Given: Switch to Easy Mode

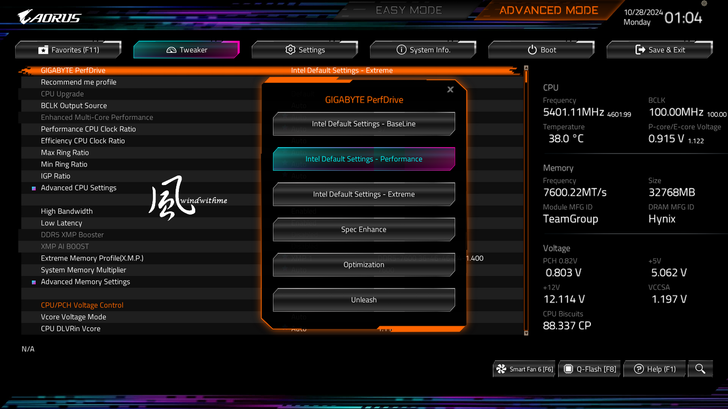Looking at the screenshot, I should [409, 10].
